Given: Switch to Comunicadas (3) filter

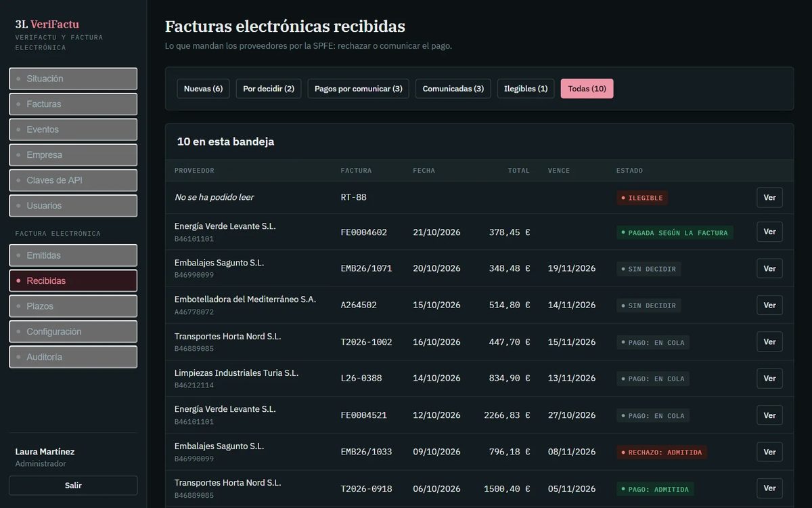Looking at the screenshot, I should click(x=453, y=89).
